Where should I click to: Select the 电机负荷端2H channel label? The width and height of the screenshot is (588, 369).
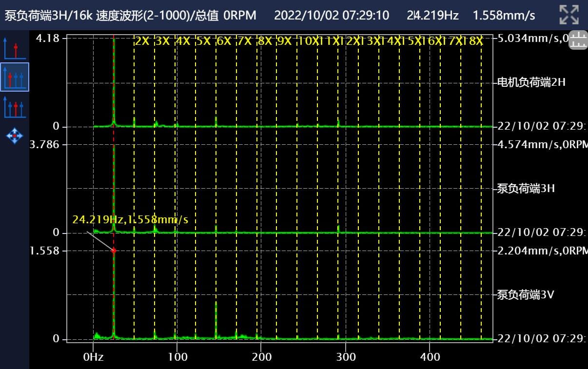point(531,82)
